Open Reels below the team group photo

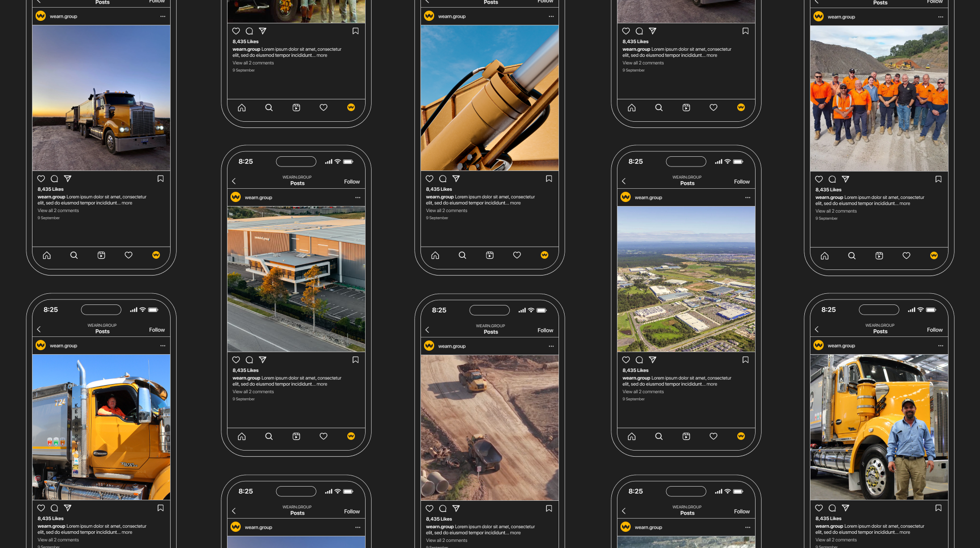879,256
